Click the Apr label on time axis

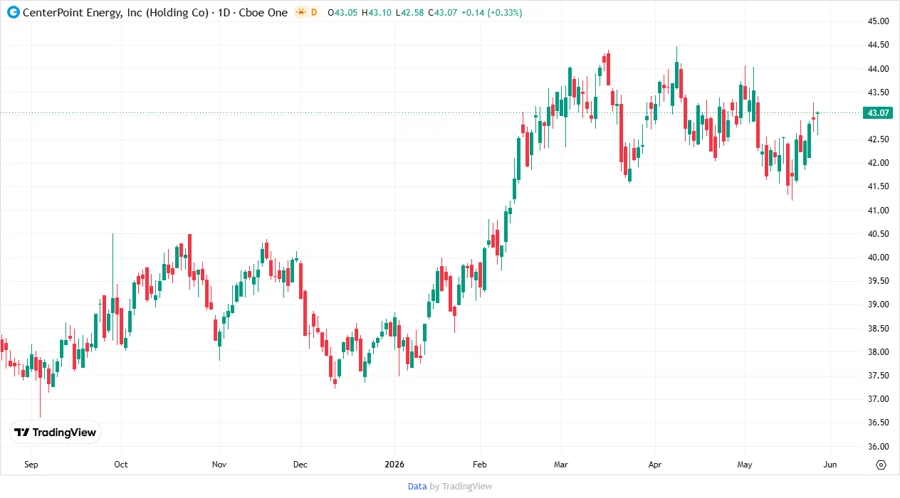coord(655,465)
